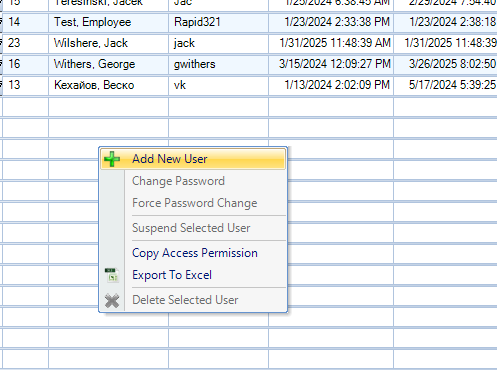Click the Excel export icon
497x370 pixels.
[x=112, y=275]
